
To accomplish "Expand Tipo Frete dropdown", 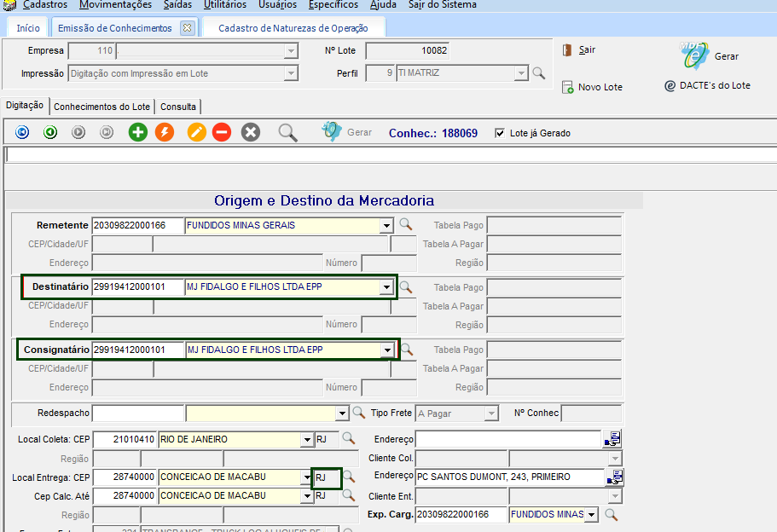I will (x=491, y=413).
